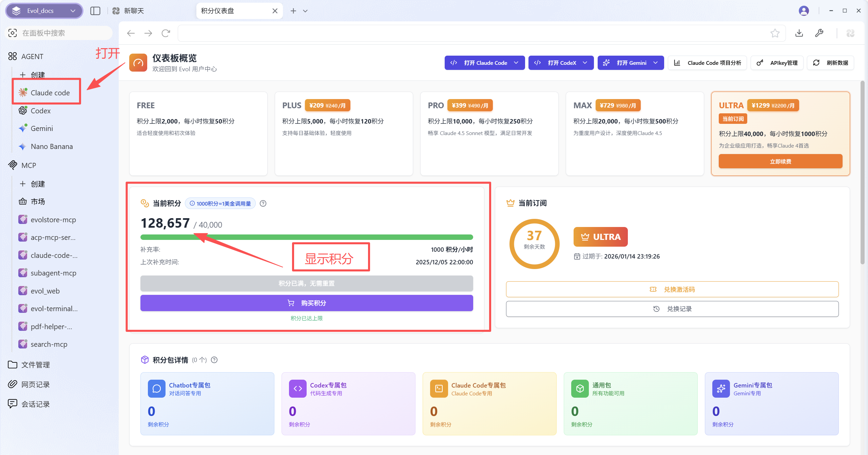868x455 pixels.
Task: Click the reload page icon
Action: tap(166, 33)
